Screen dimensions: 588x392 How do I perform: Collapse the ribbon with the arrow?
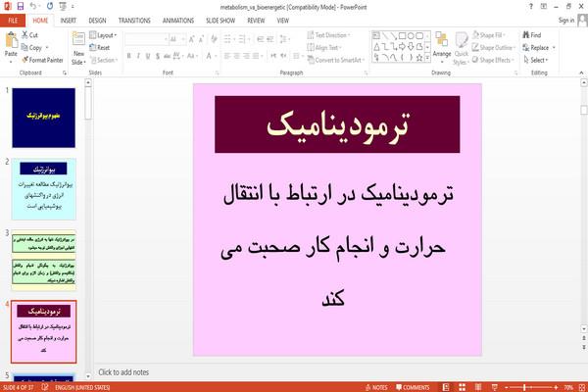581,73
